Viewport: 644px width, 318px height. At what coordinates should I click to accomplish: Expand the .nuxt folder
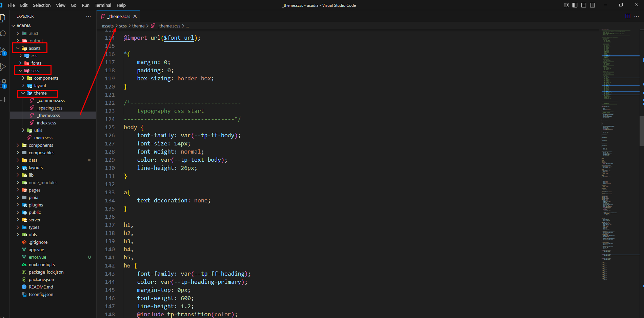point(53,33)
